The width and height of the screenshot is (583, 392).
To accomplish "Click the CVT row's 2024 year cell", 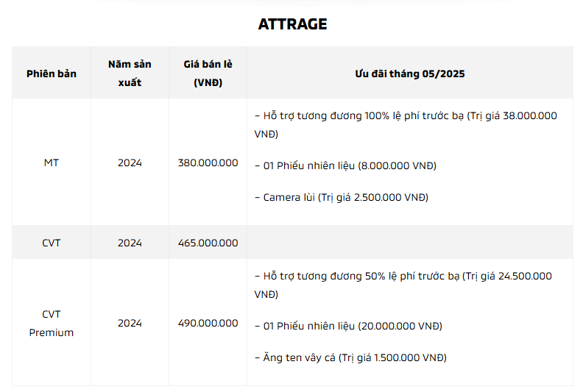I will pos(130,243).
